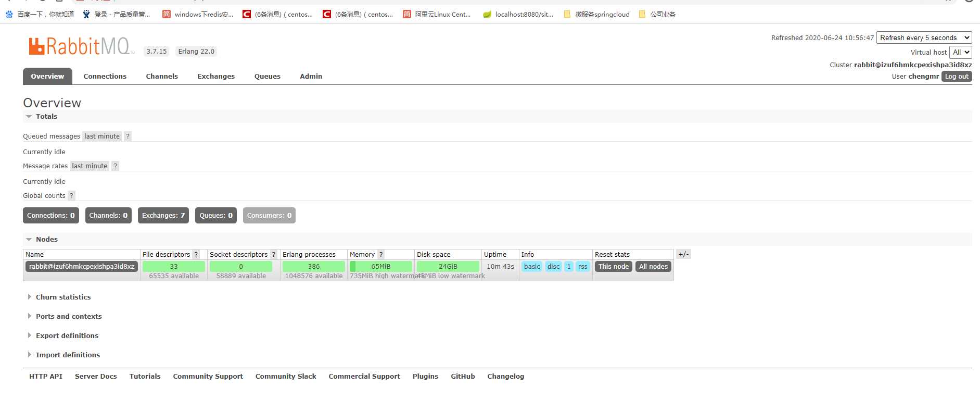This screenshot has width=980, height=412.
Task: Open Virtual host All dropdown
Action: pyautogui.click(x=961, y=53)
